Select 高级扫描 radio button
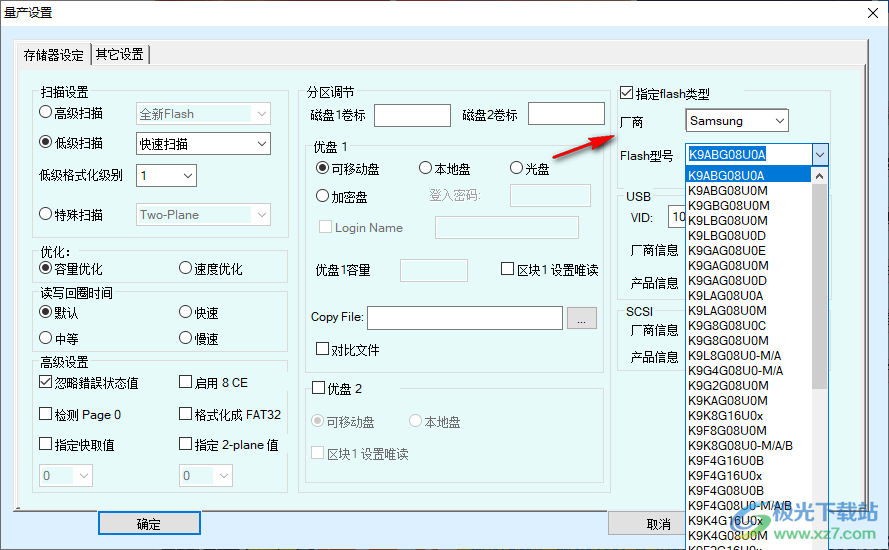 [x=45, y=112]
